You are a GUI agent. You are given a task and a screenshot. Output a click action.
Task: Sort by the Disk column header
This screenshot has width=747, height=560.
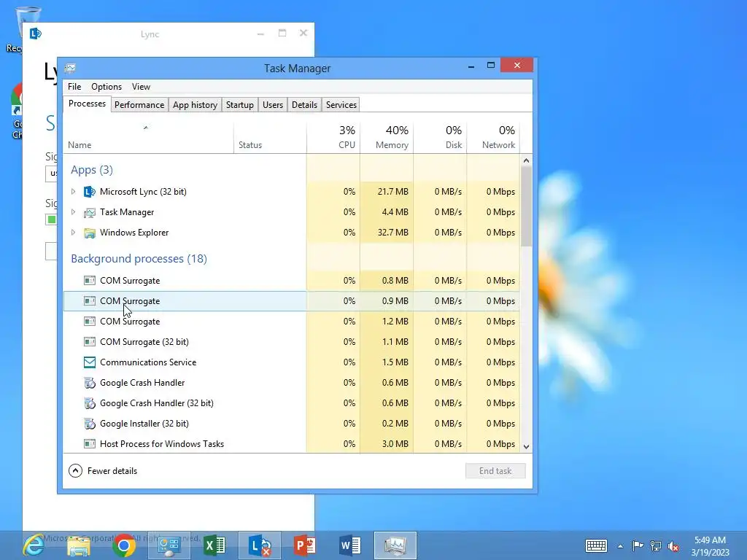[440, 138]
